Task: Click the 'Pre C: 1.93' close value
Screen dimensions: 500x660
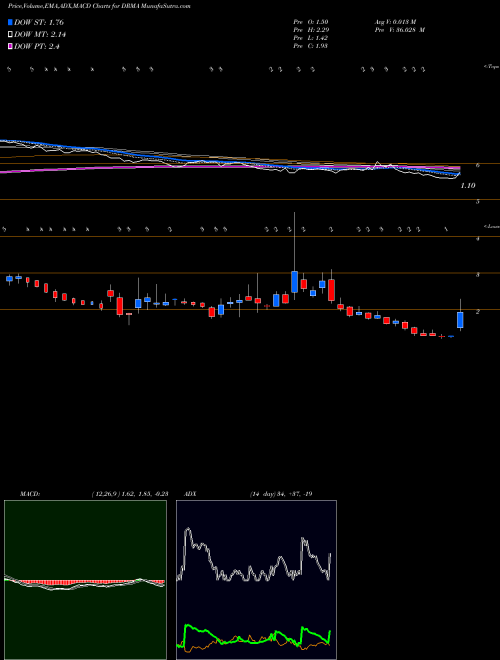Action: coord(311,46)
